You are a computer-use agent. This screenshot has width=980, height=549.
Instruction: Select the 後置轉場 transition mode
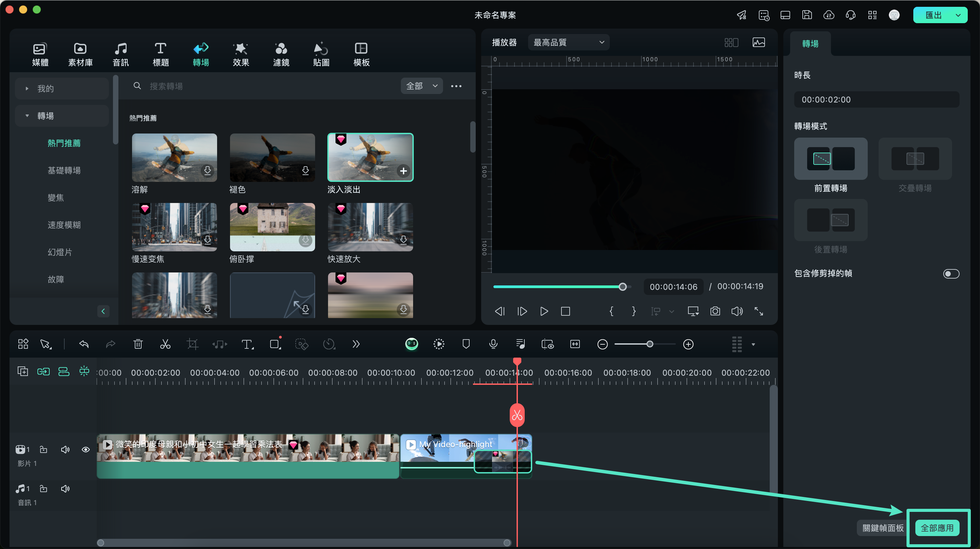(x=831, y=220)
